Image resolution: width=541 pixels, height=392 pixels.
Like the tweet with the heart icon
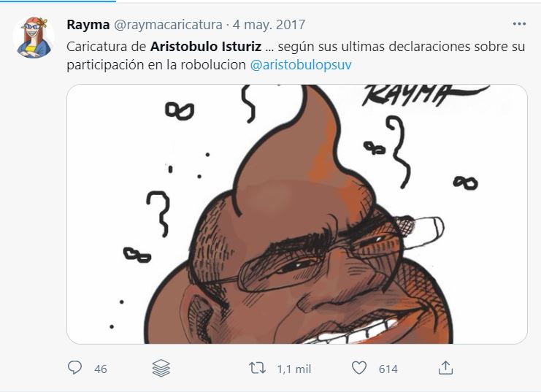tap(359, 368)
